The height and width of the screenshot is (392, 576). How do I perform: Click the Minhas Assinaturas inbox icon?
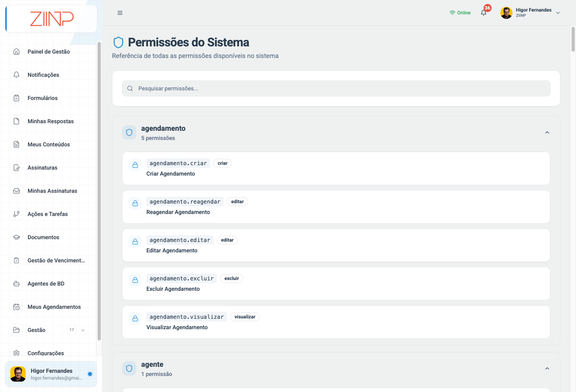pyautogui.click(x=16, y=191)
